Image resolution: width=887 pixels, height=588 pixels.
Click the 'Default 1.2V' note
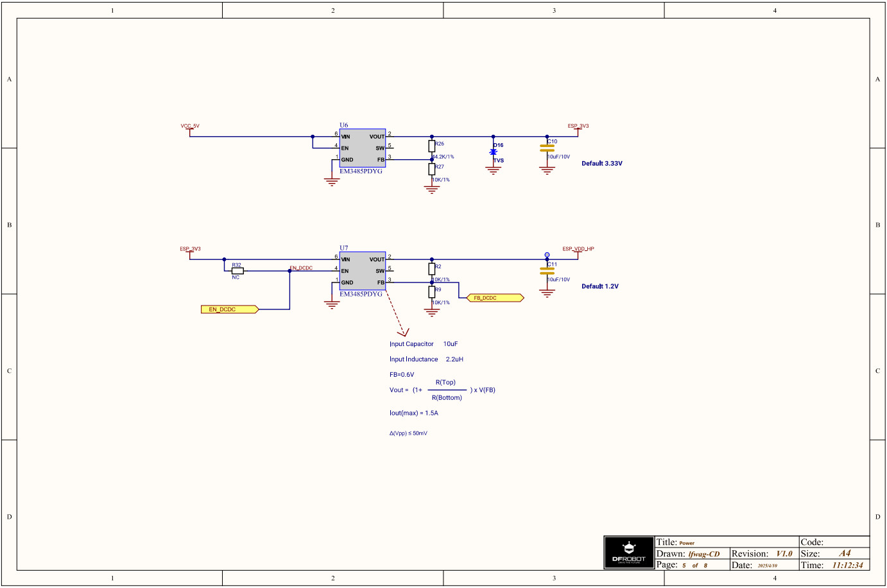click(x=600, y=286)
